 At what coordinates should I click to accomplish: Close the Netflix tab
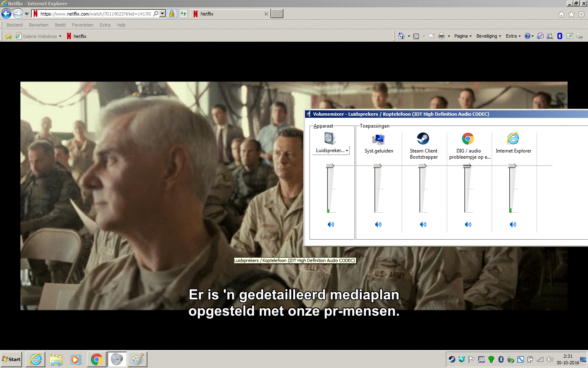click(x=266, y=14)
